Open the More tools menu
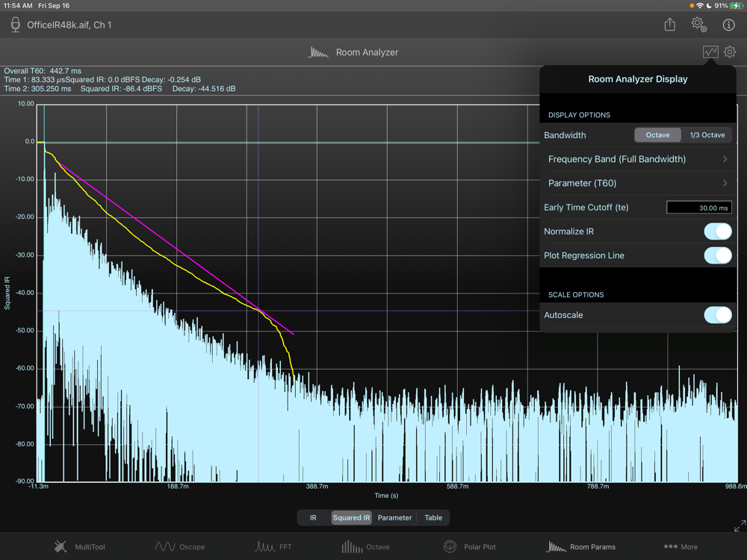Screen dimensions: 747x560 681,547
